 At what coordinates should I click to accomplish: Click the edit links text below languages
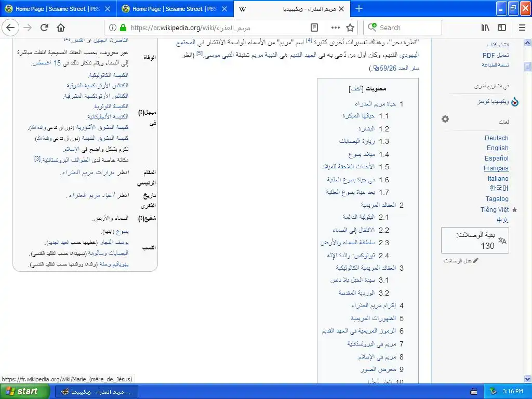pos(457,261)
